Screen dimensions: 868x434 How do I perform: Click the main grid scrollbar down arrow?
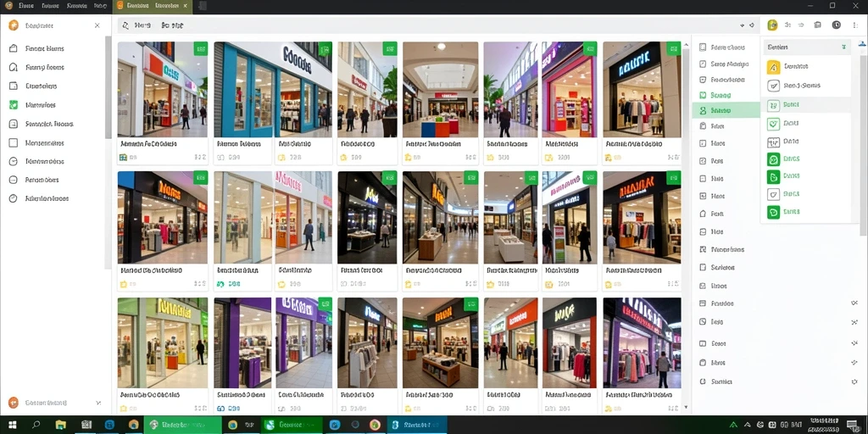pos(687,408)
